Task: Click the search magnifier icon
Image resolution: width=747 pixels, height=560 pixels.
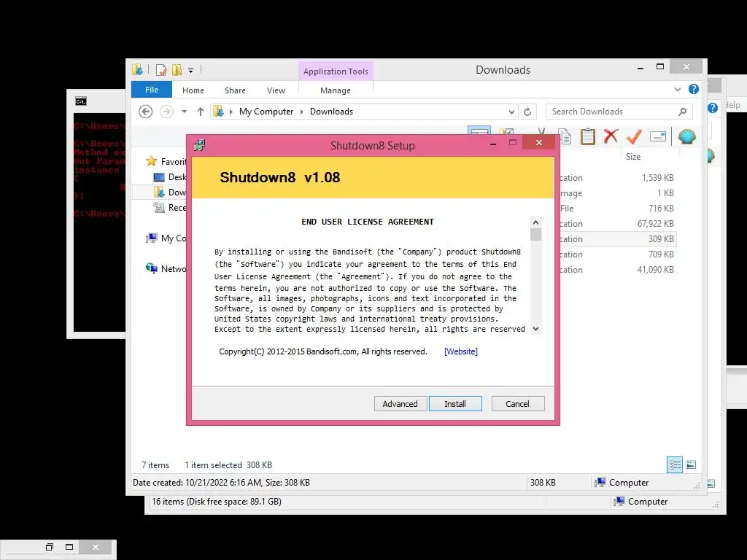Action: [682, 112]
